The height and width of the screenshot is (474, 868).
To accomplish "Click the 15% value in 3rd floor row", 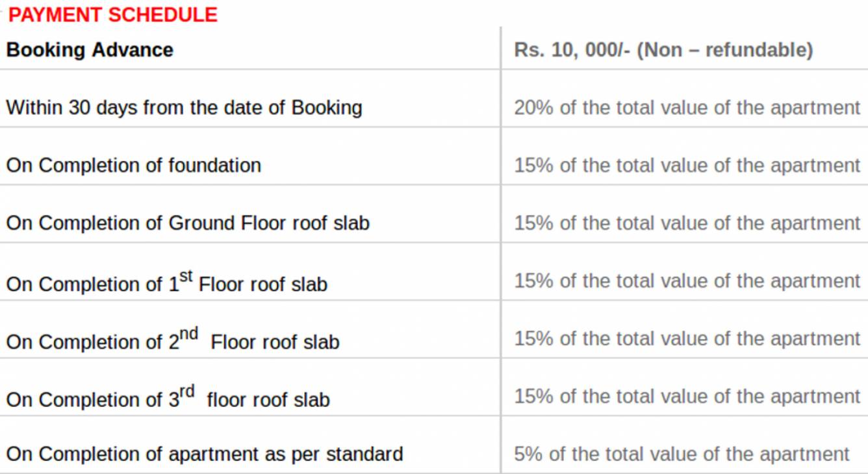I will (687, 396).
